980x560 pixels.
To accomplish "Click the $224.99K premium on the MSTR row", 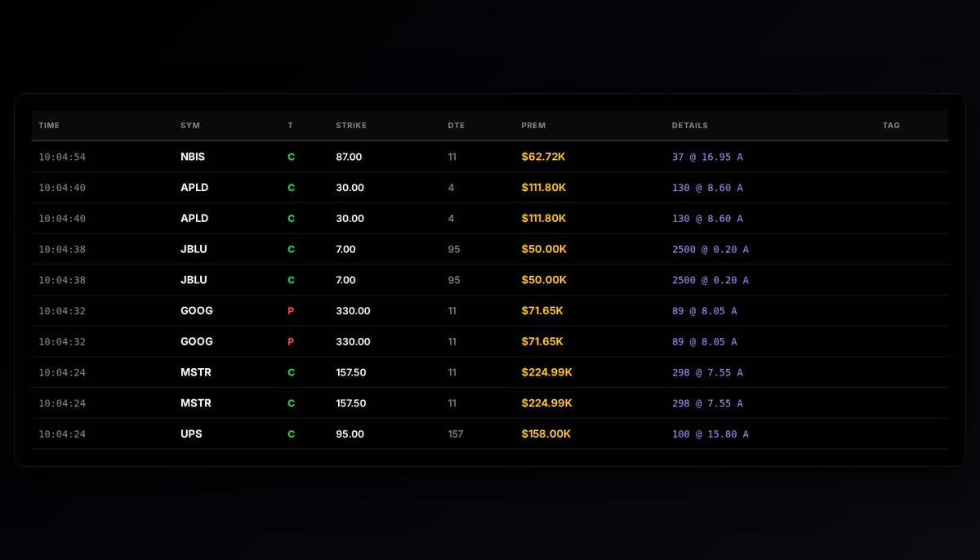I will (x=546, y=372).
